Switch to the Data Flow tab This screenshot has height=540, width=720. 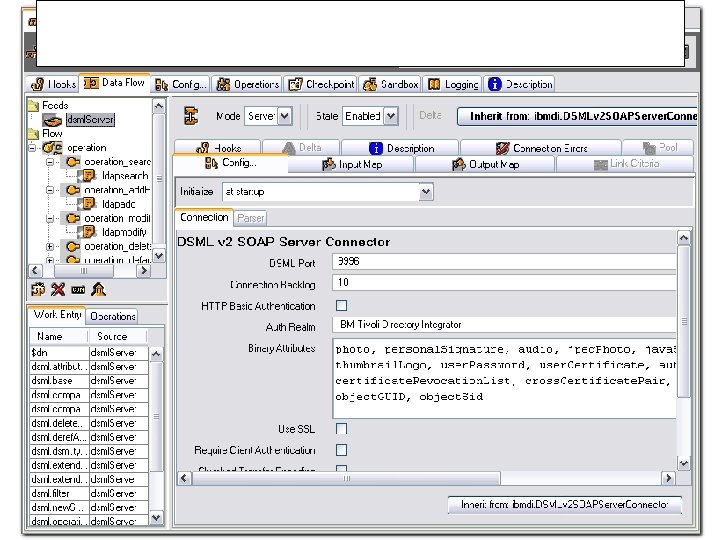tap(114, 83)
